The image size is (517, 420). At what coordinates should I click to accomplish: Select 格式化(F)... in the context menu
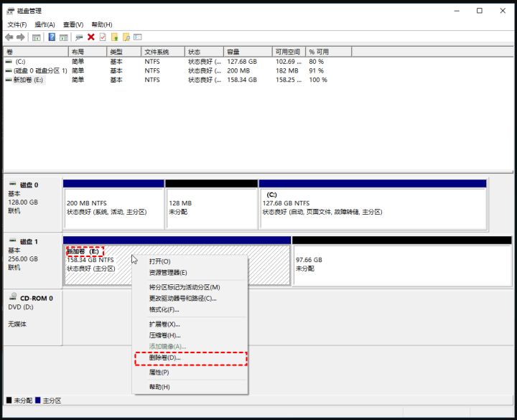tap(164, 309)
